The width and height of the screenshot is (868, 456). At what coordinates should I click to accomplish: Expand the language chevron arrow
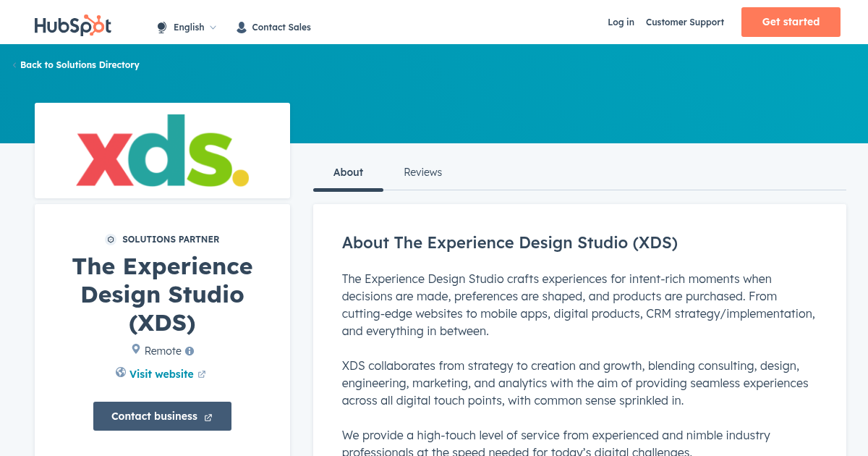pyautogui.click(x=213, y=28)
